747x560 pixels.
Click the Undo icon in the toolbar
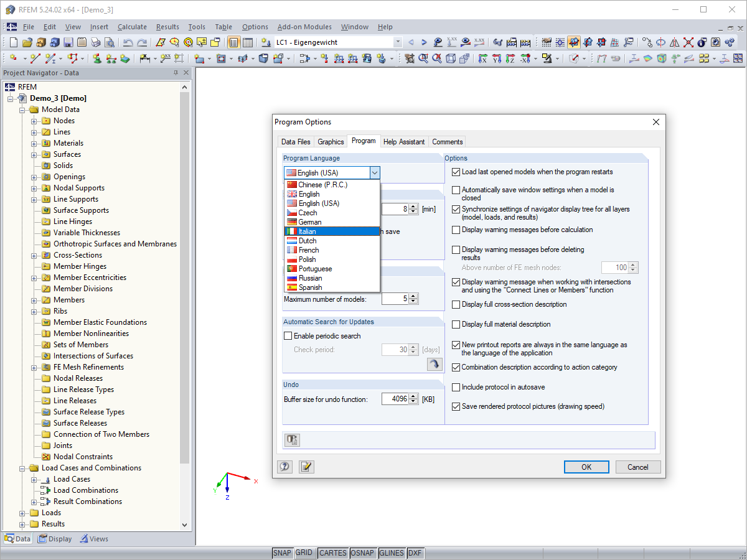(128, 42)
